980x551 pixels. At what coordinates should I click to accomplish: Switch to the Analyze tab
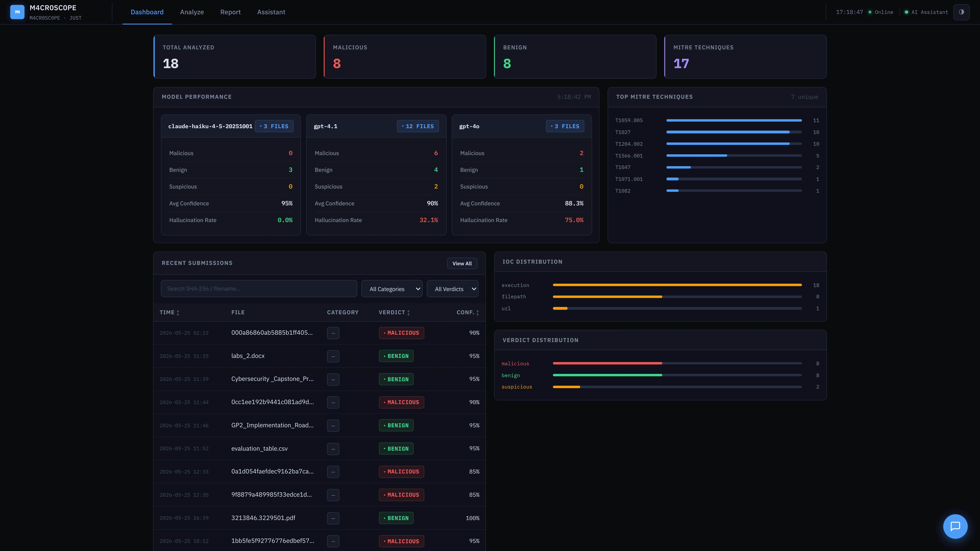[x=192, y=12]
